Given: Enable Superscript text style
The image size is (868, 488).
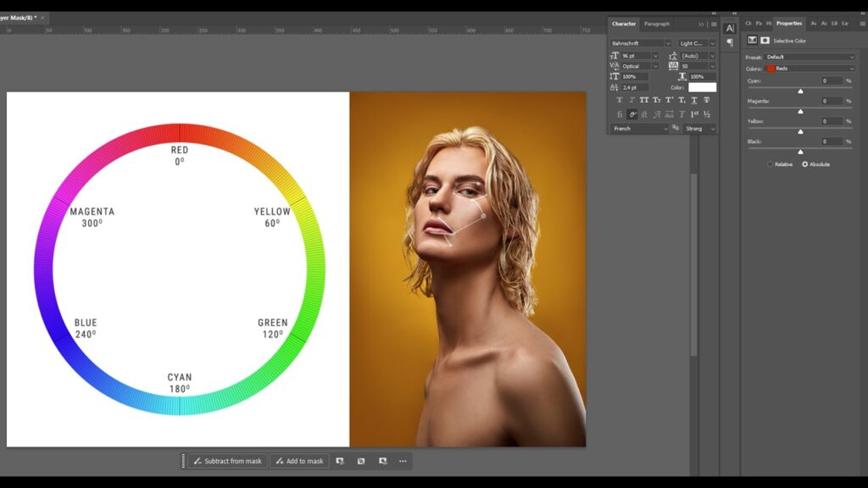Looking at the screenshot, I should coord(670,100).
